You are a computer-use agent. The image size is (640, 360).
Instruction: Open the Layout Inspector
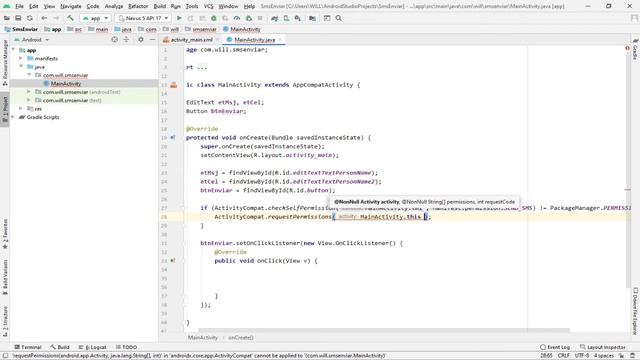602,347
